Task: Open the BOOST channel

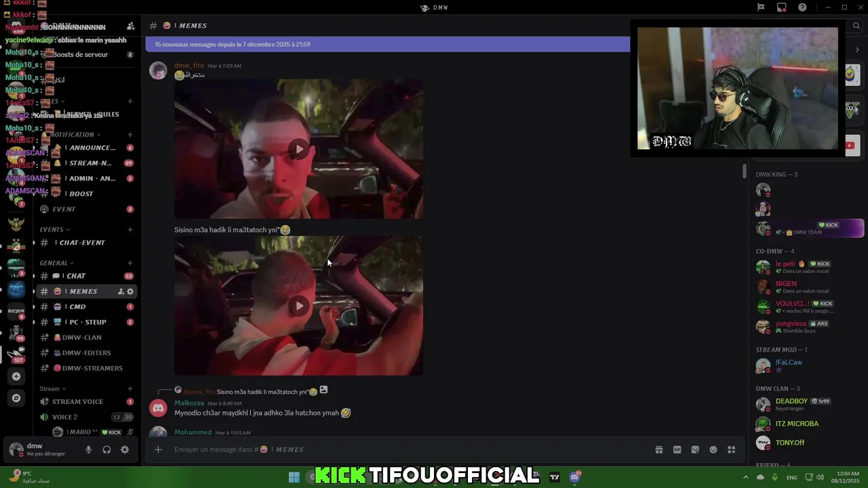Action: pos(87,194)
